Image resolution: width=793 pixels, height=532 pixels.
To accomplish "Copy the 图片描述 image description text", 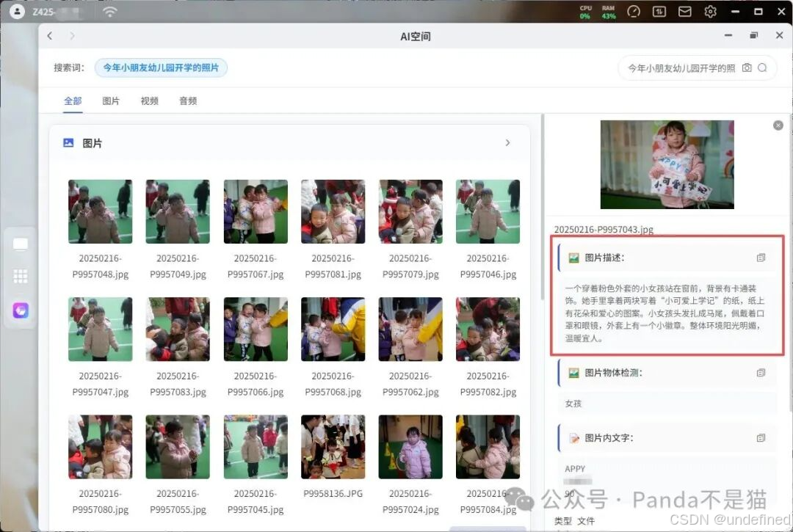I will point(761,258).
